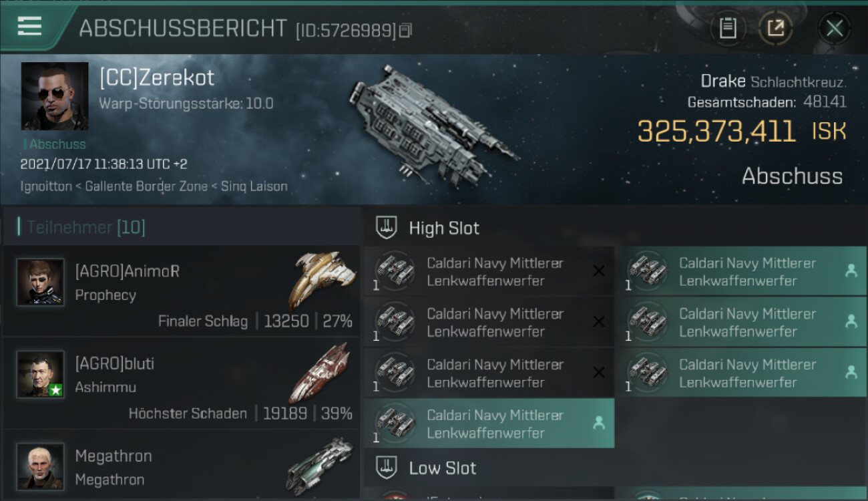Select the Teilnehmer [10] tab
This screenshot has width=868, height=501.
coord(86,227)
